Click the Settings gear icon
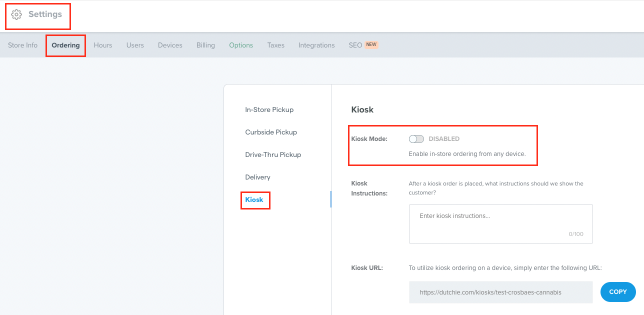This screenshot has height=315, width=644. pos(16,14)
